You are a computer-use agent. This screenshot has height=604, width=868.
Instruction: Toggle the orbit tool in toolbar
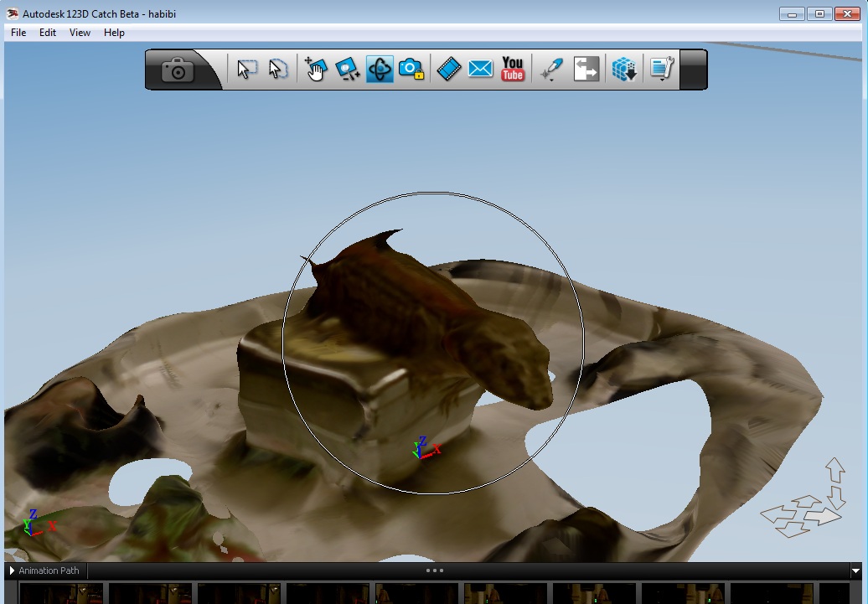pyautogui.click(x=380, y=70)
